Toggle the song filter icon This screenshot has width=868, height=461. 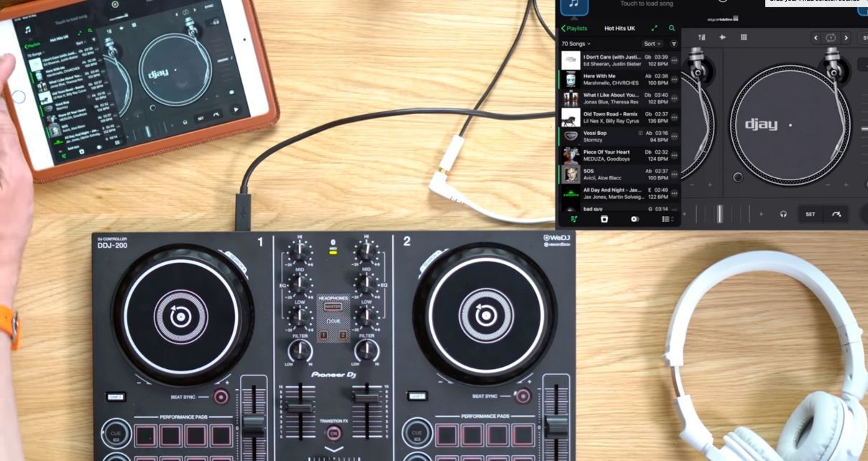pos(674,44)
